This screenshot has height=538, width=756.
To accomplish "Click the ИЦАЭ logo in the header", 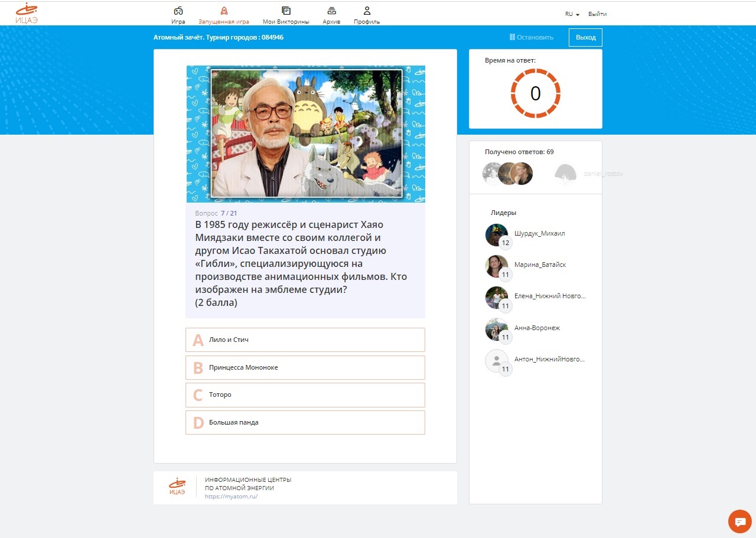I will point(27,13).
